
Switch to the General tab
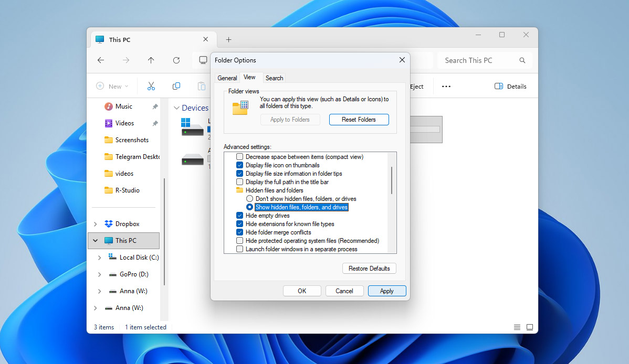click(x=227, y=77)
